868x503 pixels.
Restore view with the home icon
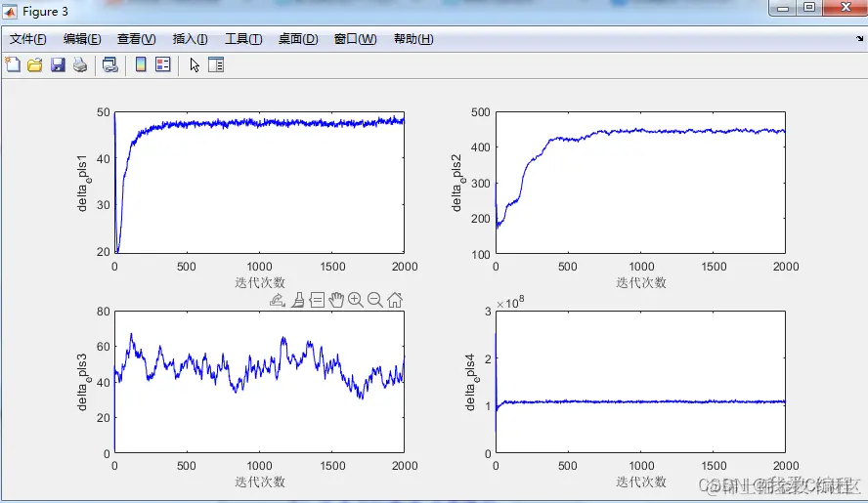[x=395, y=300]
